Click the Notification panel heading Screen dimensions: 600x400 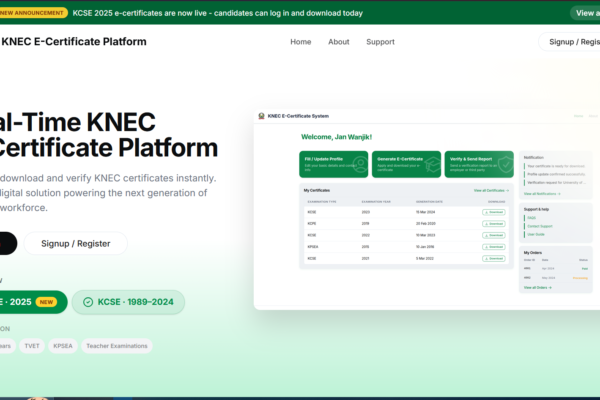pyautogui.click(x=533, y=157)
